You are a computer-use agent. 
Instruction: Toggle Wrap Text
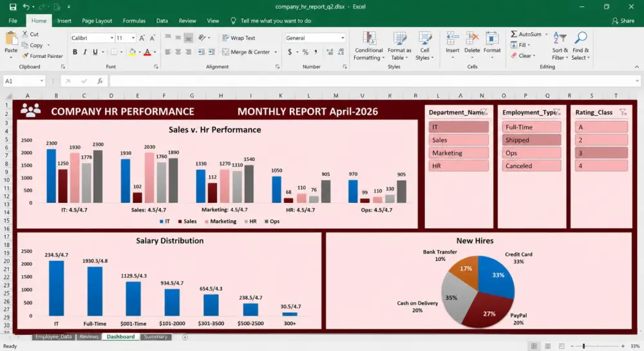239,38
